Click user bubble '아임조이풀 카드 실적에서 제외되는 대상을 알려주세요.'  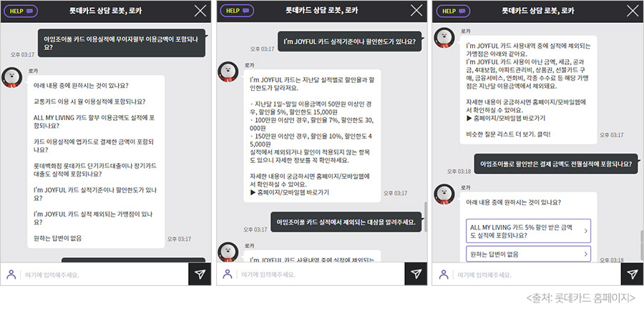[346, 222]
